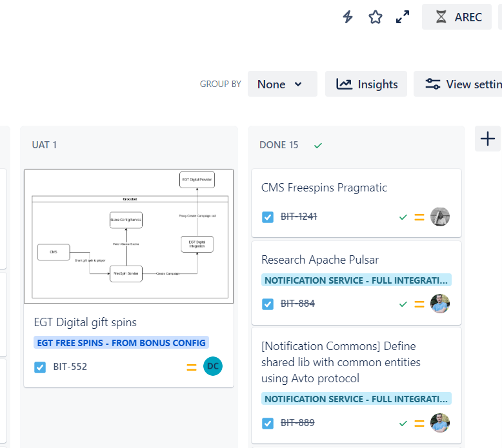Click the task type icon beside BIT-552
The width and height of the screenshot is (502, 448).
point(40,367)
